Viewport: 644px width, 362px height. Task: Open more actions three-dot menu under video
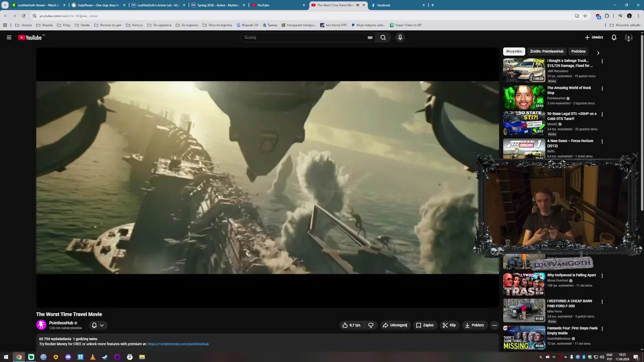pos(494,325)
